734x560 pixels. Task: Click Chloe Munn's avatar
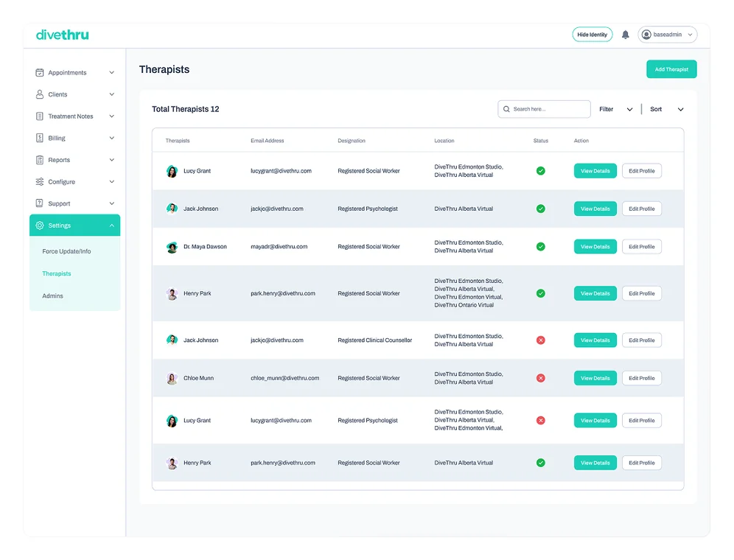172,378
